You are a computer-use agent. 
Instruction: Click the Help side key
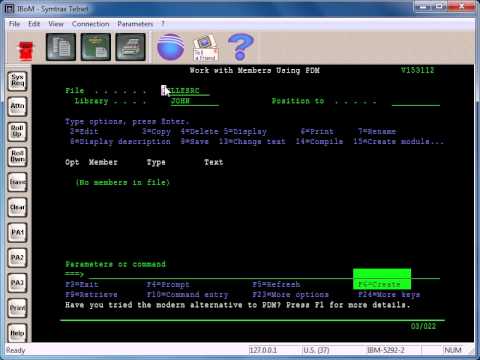point(17,333)
